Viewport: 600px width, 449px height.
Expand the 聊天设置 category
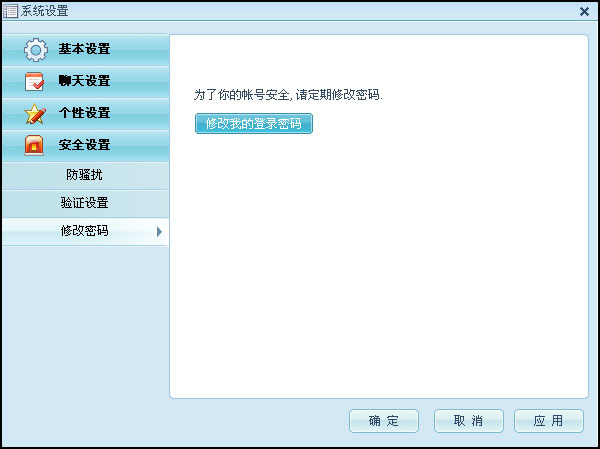click(85, 81)
